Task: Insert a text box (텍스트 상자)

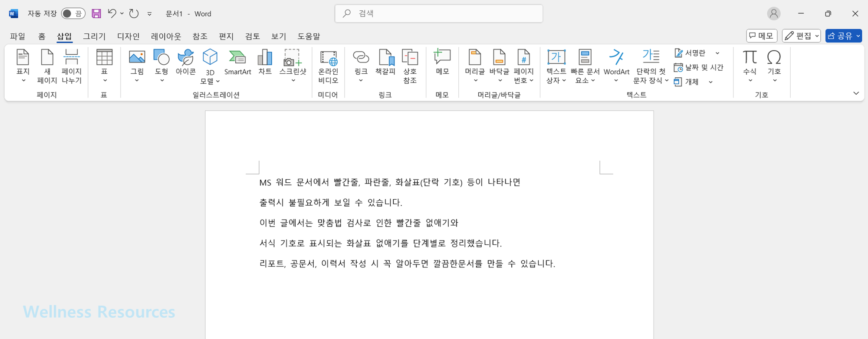Action: (556, 66)
